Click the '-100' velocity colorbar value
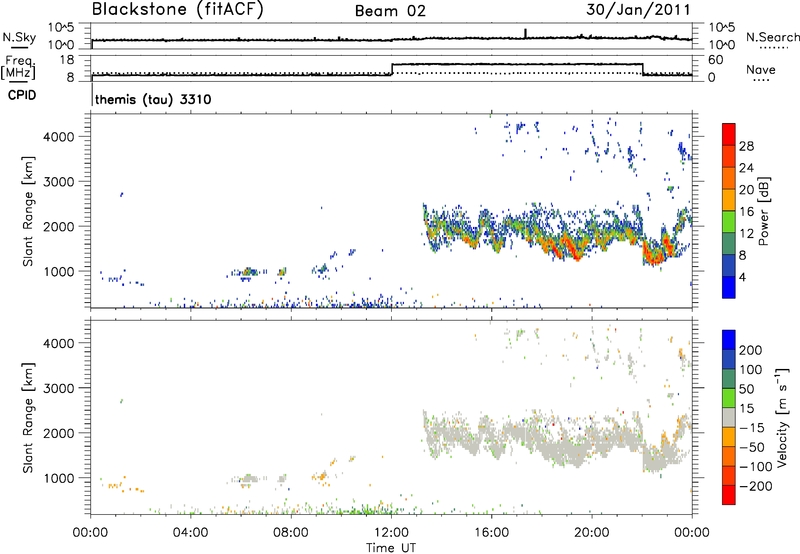Image resolution: width=800 pixels, height=554 pixels. [x=756, y=466]
